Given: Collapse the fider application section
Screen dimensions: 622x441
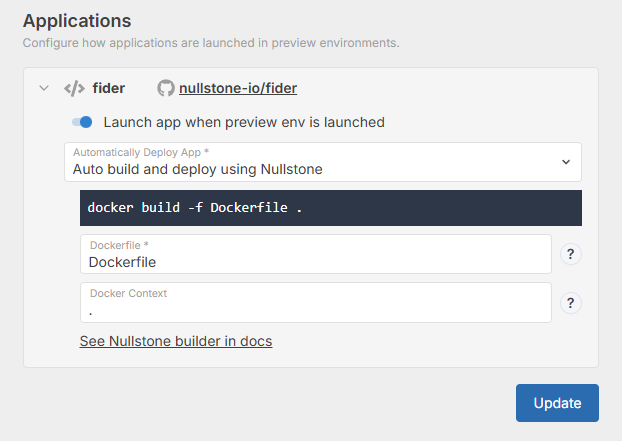Looking at the screenshot, I should 44,88.
